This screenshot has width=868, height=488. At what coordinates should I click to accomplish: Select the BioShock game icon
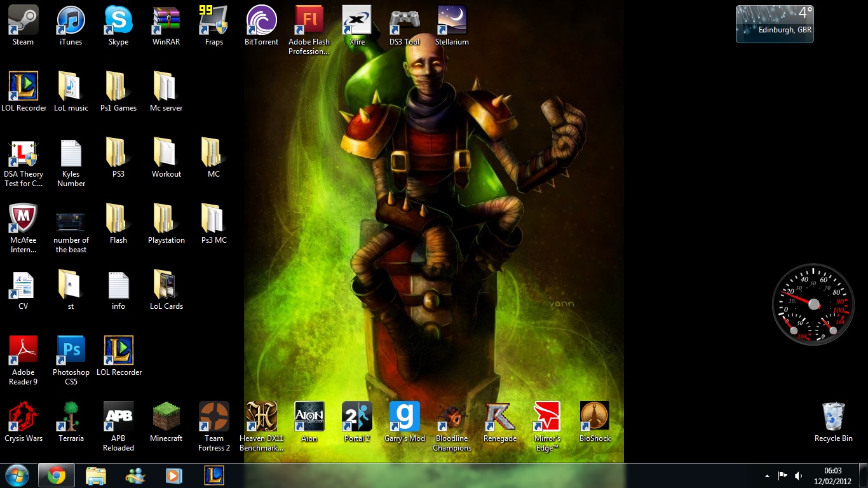point(595,417)
